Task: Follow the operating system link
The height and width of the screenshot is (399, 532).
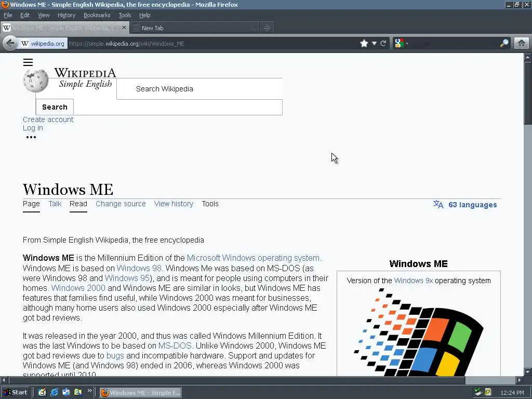Action: coord(288,258)
